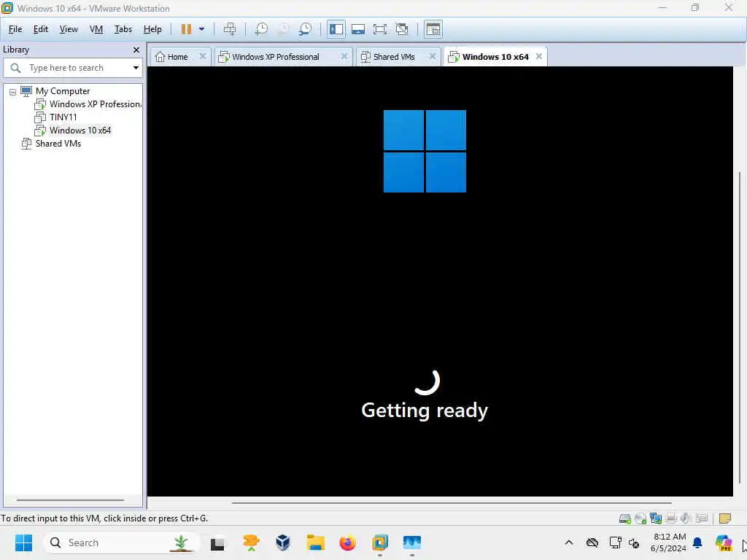
Task: Toggle console view toolbar button
Action: tap(433, 29)
